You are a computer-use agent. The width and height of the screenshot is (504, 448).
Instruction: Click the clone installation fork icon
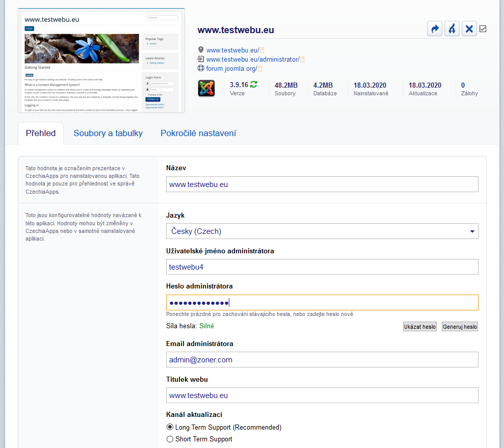click(452, 29)
